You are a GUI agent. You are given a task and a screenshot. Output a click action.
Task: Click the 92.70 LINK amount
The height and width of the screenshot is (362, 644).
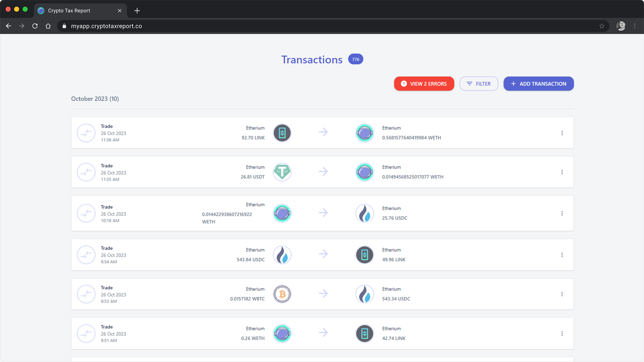coord(253,138)
